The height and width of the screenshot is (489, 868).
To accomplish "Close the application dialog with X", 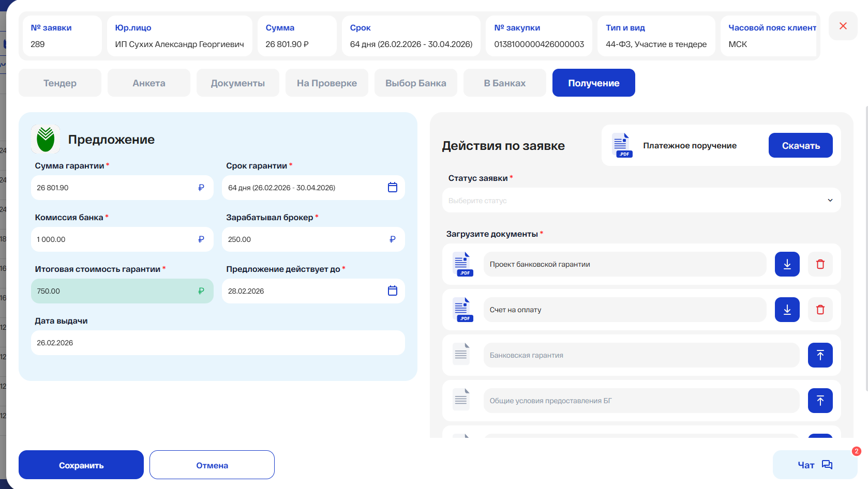I will pyautogui.click(x=843, y=26).
